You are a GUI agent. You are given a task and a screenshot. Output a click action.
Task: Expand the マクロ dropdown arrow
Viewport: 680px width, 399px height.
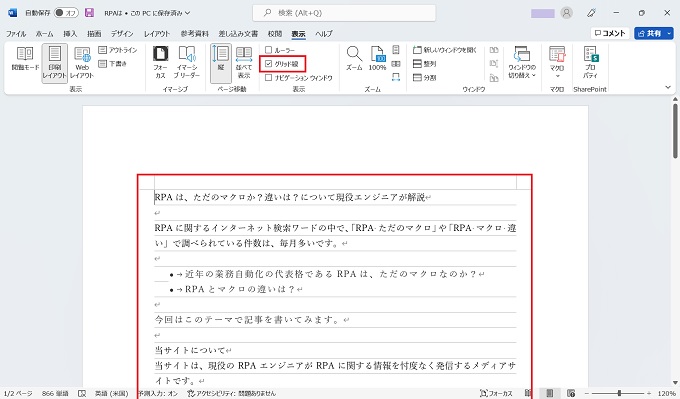(x=557, y=75)
